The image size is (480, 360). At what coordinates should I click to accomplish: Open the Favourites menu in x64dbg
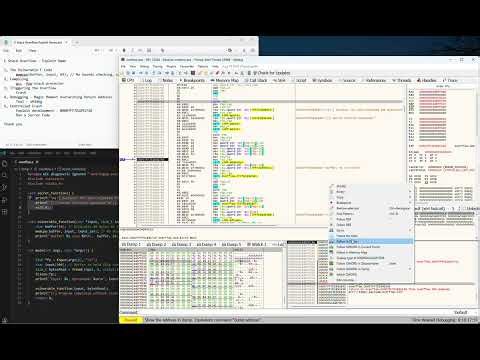pyautogui.click(x=187, y=66)
